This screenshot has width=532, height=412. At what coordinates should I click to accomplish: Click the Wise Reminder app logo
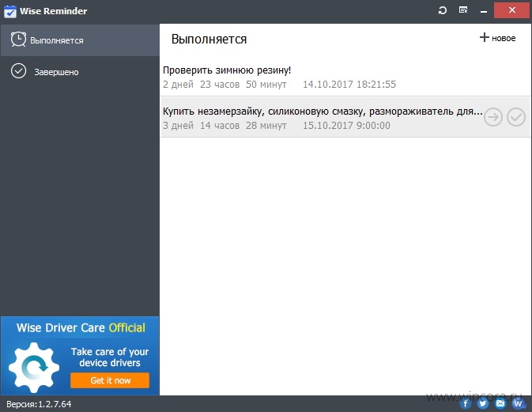click(x=9, y=11)
